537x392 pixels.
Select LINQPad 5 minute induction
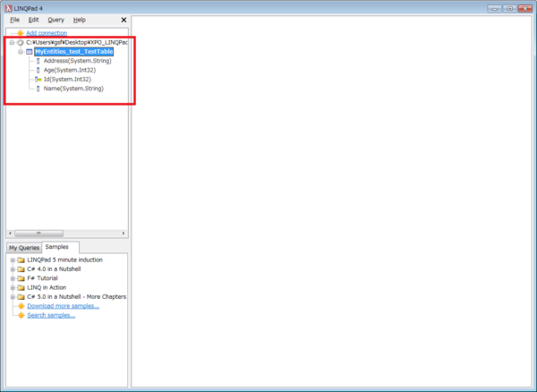pos(64,260)
